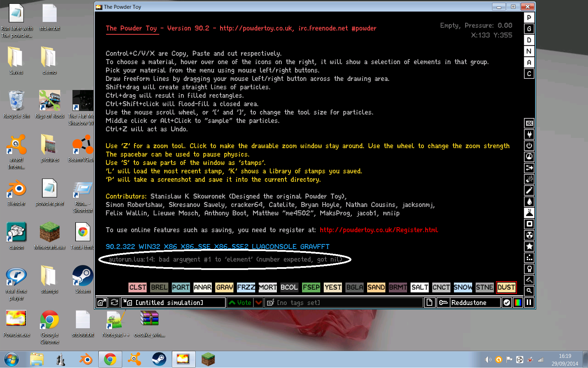Open the simulation browser icon
This screenshot has height=368, width=588.
point(102,303)
